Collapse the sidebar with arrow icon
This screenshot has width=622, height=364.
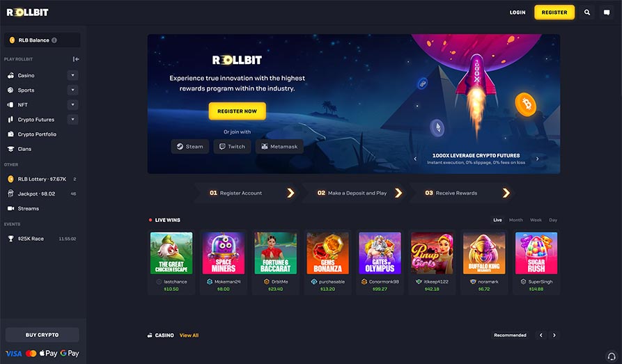coord(76,59)
